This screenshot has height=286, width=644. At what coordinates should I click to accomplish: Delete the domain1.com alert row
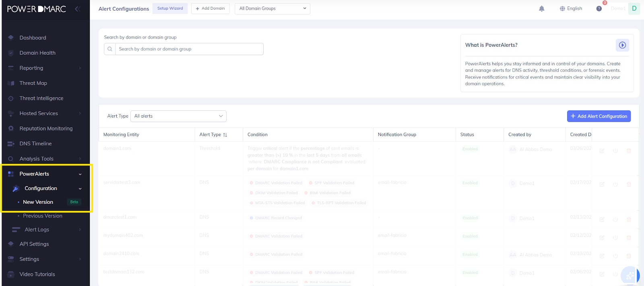tap(629, 151)
